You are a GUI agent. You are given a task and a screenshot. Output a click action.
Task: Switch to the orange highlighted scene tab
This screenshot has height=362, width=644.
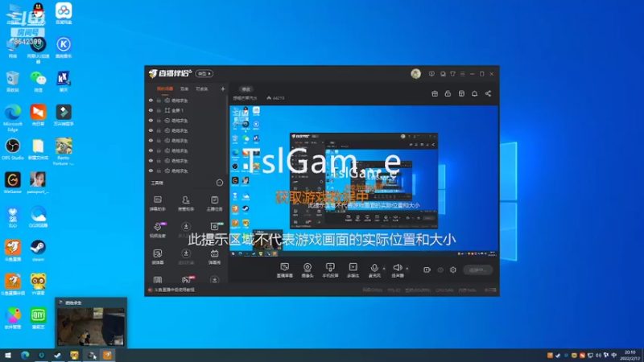tap(165, 89)
